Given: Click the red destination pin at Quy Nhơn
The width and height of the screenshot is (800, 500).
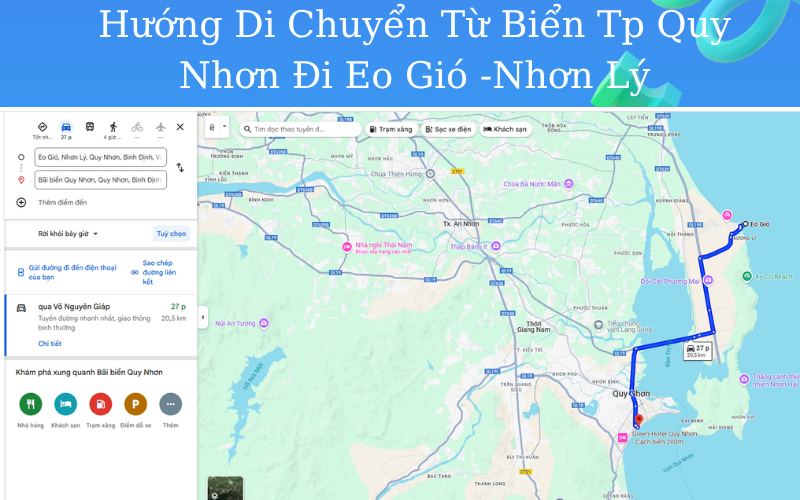Looking at the screenshot, I should coord(639,420).
